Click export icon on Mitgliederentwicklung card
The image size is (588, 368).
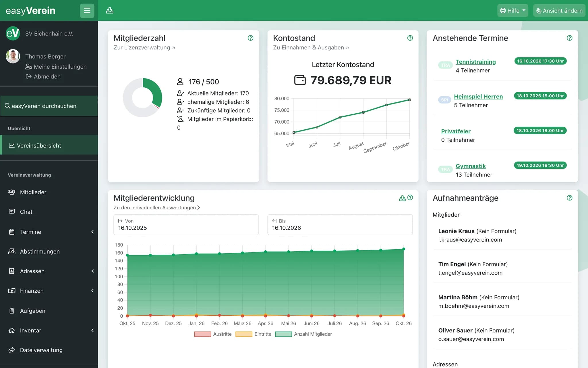402,198
